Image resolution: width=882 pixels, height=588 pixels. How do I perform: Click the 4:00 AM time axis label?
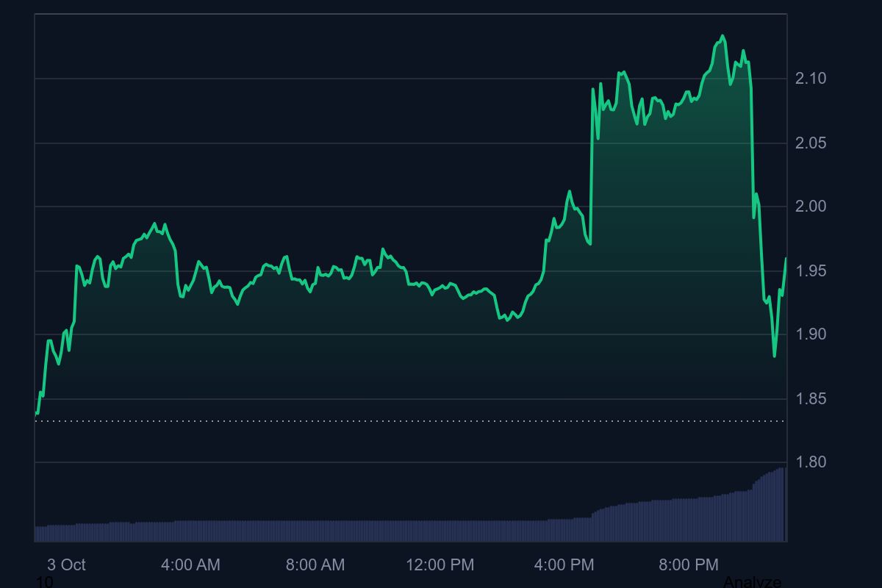tap(190, 566)
